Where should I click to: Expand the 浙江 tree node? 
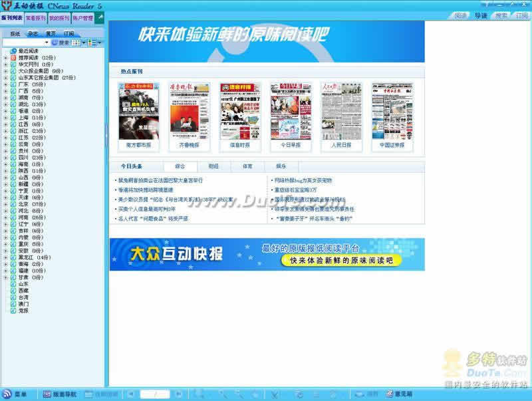click(x=5, y=131)
